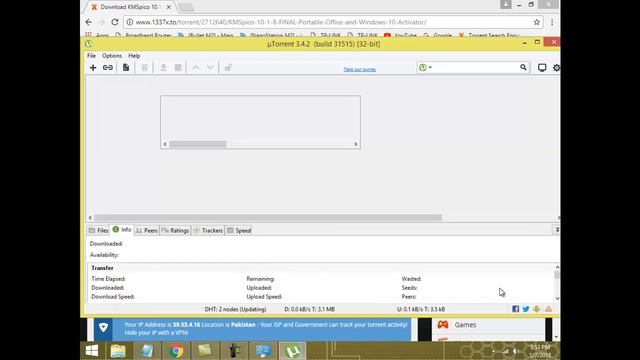
Task: Click the Wasted label
Action: 411,279
